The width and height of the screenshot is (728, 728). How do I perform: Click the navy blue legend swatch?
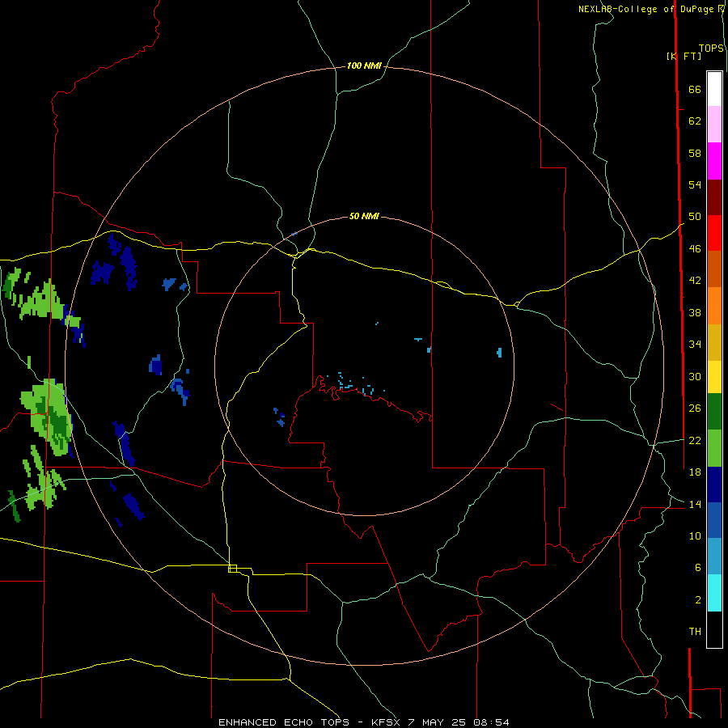click(714, 485)
